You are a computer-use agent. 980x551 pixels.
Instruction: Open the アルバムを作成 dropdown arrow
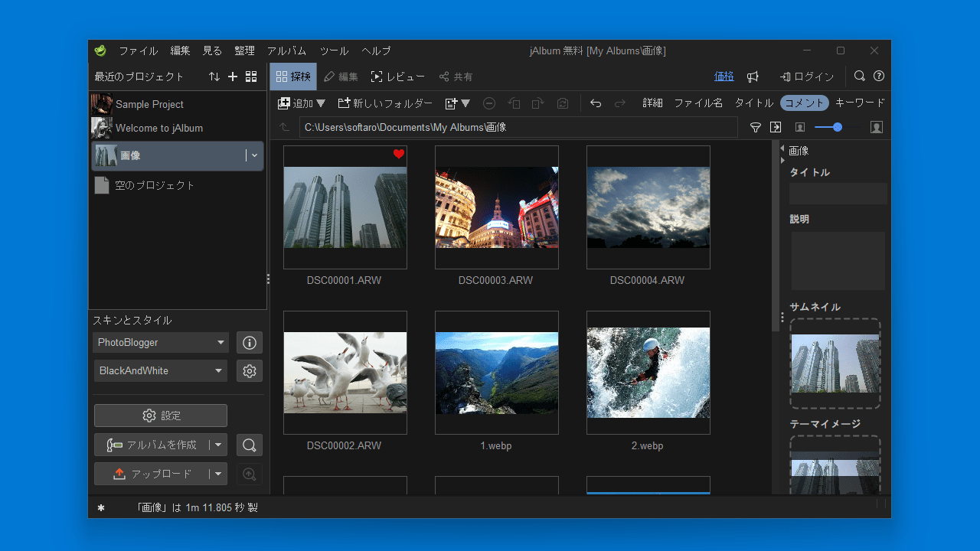pos(218,445)
